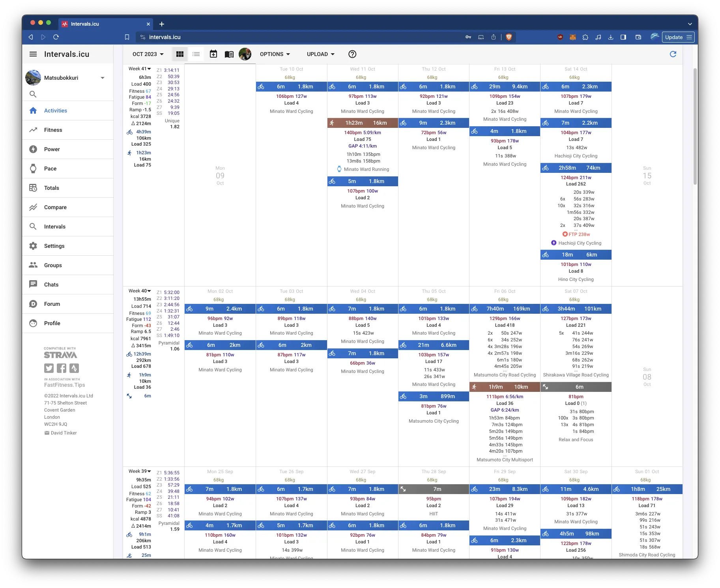Open the FastFitness.Tips link
Viewport: 720px width, 588px height.
(x=64, y=385)
